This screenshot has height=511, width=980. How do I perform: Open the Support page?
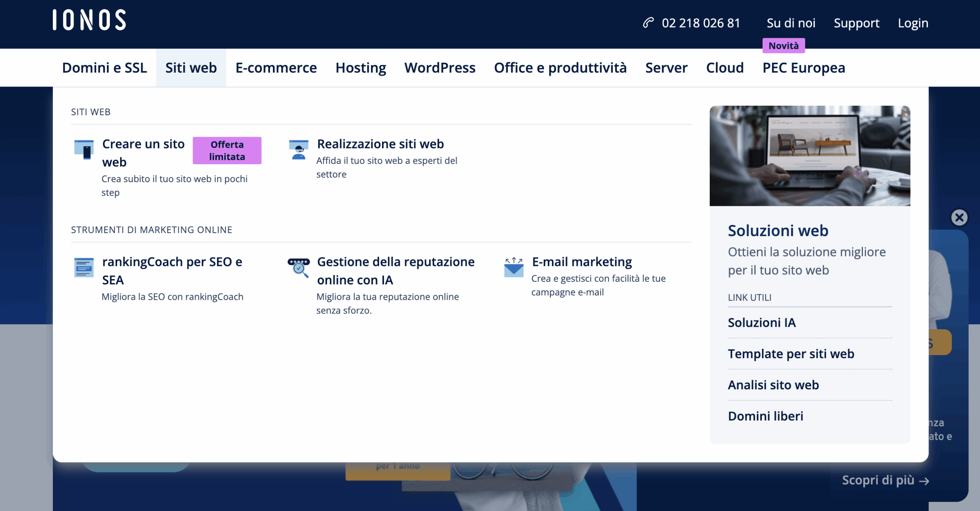click(856, 23)
